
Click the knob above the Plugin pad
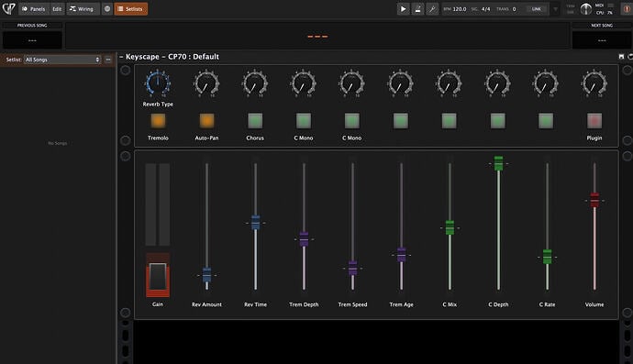594,83
